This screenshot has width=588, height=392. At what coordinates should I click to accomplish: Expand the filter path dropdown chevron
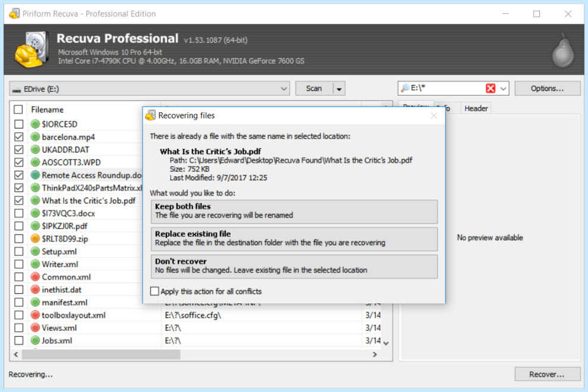[503, 89]
